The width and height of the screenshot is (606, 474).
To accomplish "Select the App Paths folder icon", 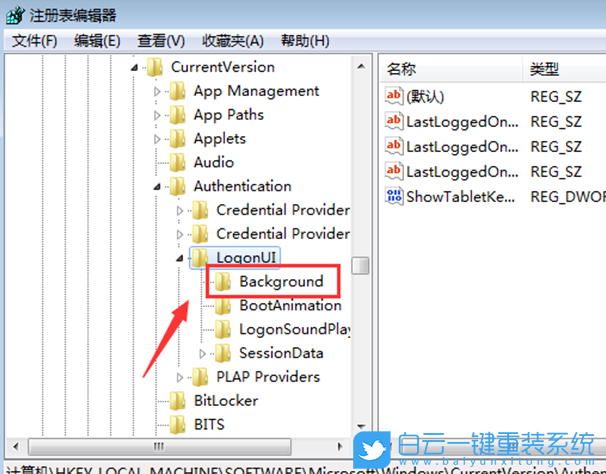I will (178, 115).
